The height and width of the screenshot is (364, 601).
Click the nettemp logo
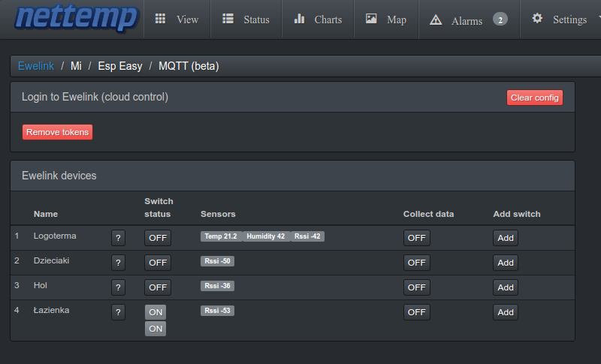76,18
